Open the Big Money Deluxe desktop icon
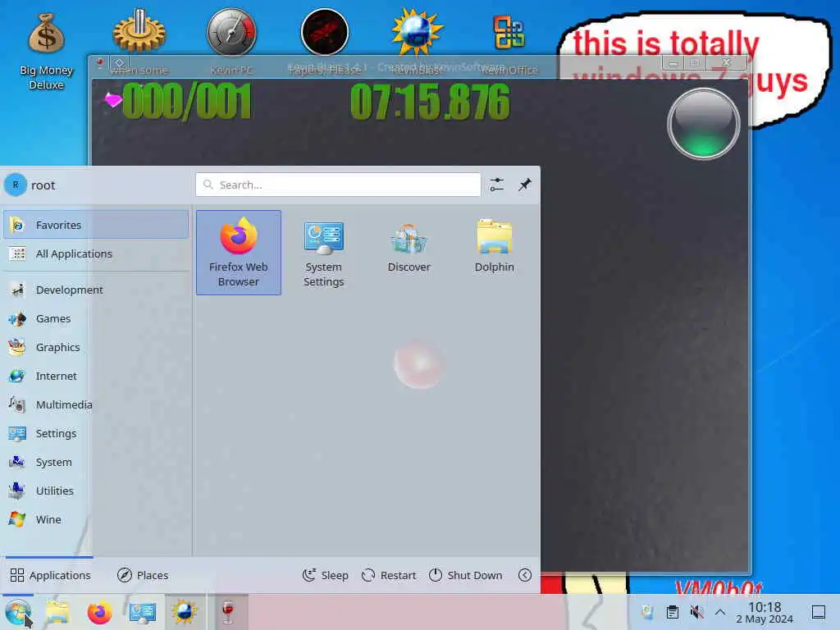This screenshot has height=630, width=840. coord(46,52)
